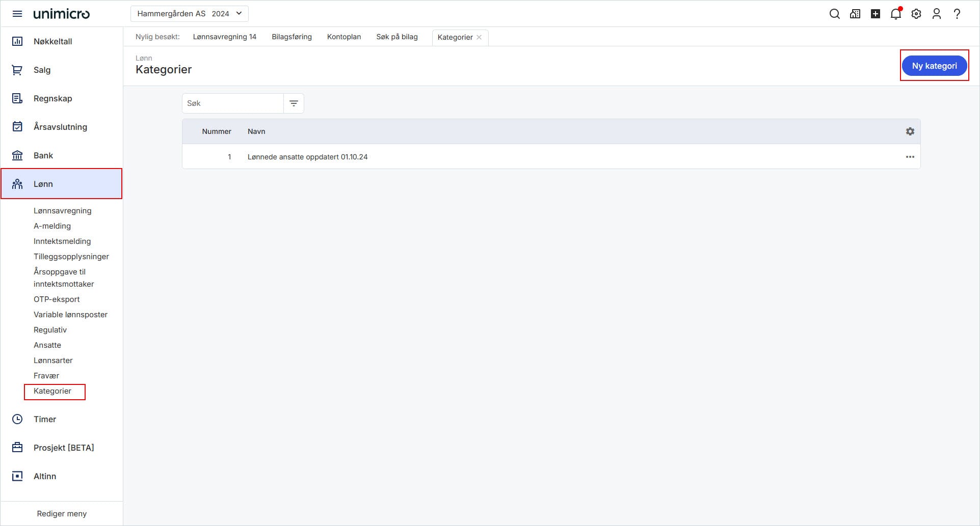Toggle the hamburger menu icon
980x526 pixels.
point(17,14)
